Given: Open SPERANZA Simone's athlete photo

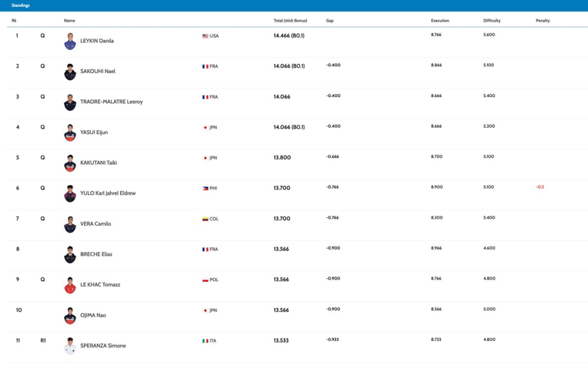Looking at the screenshot, I should (x=70, y=345).
